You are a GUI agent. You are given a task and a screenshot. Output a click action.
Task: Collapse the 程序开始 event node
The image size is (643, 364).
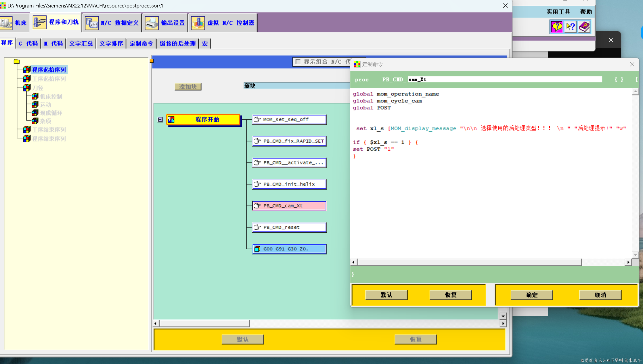(x=160, y=120)
